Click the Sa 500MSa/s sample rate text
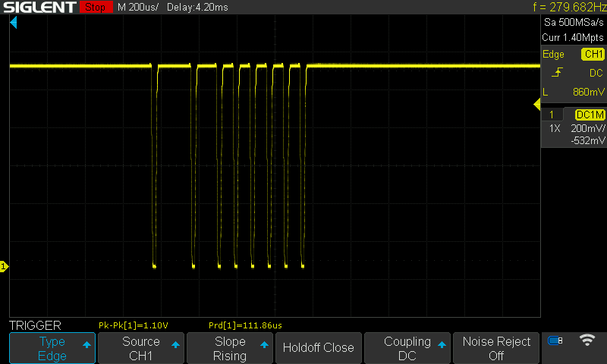The height and width of the screenshot is (364, 607). click(574, 23)
